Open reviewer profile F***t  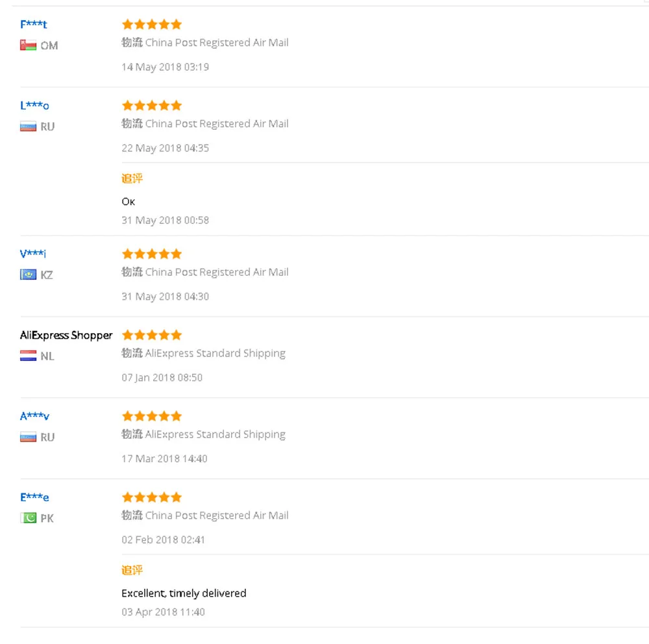tap(34, 25)
